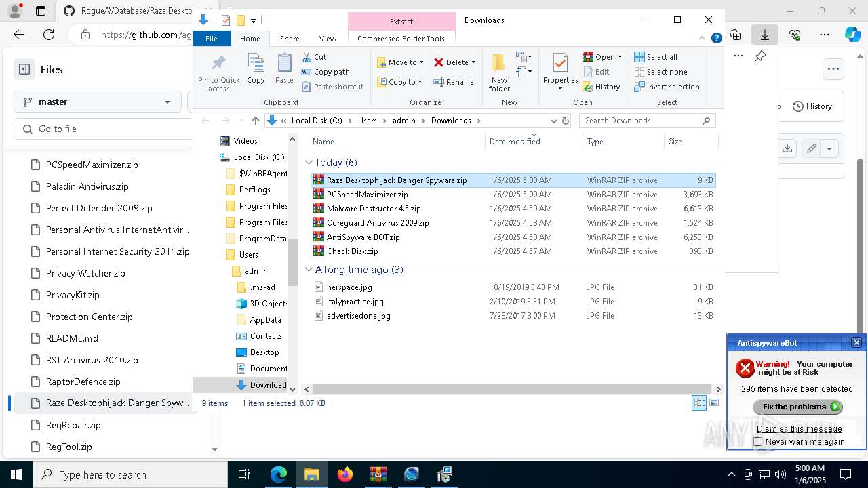Click the Extract contextual tab
The height and width of the screenshot is (488, 868).
tap(401, 22)
